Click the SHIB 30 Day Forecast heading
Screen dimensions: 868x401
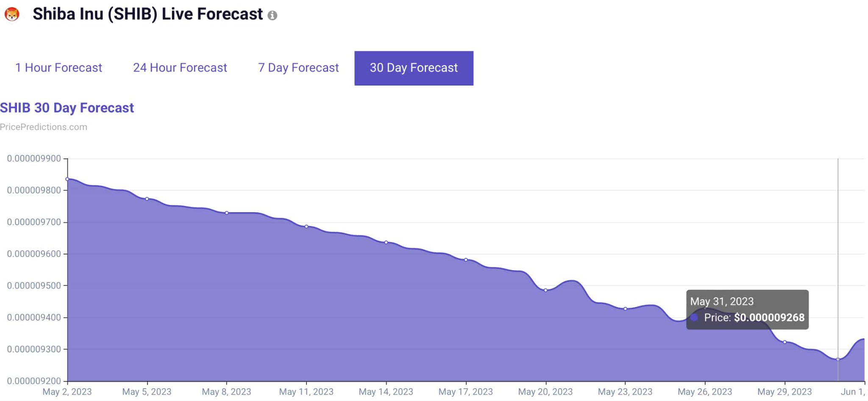[67, 108]
